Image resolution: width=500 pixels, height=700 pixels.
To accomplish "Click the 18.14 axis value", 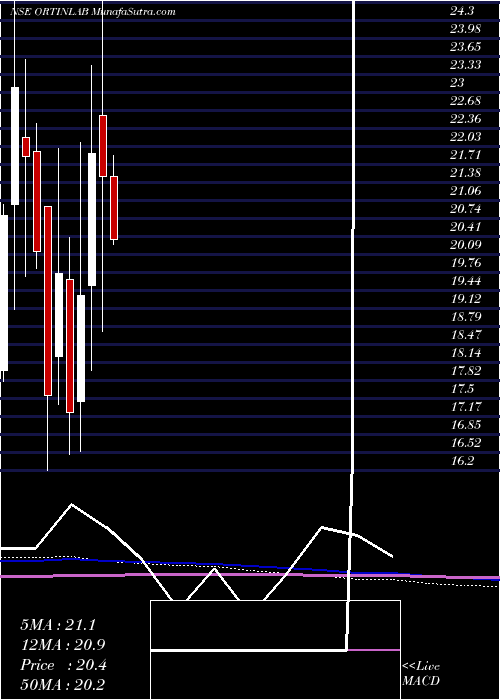I will click(x=465, y=353).
